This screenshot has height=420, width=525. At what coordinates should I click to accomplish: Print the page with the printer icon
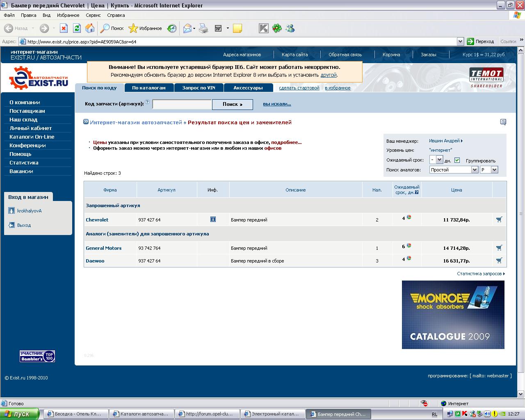pyautogui.click(x=203, y=28)
